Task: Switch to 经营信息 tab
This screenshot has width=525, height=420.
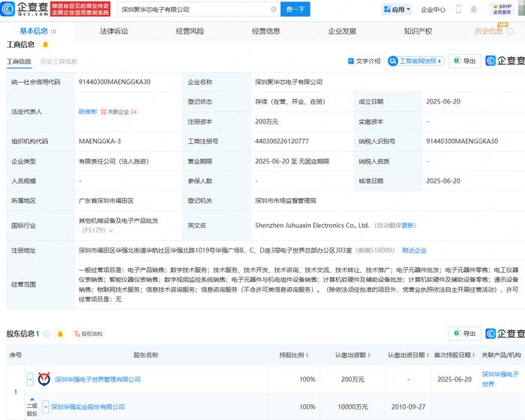Action: coord(265,31)
